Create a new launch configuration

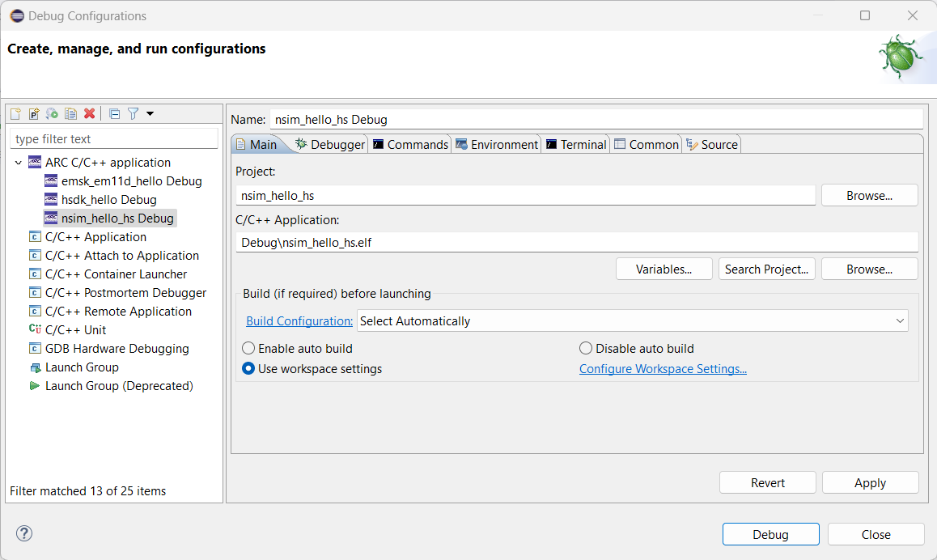coord(15,113)
